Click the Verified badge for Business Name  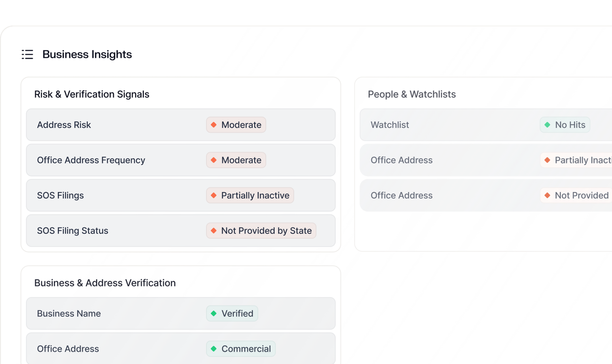(x=232, y=314)
